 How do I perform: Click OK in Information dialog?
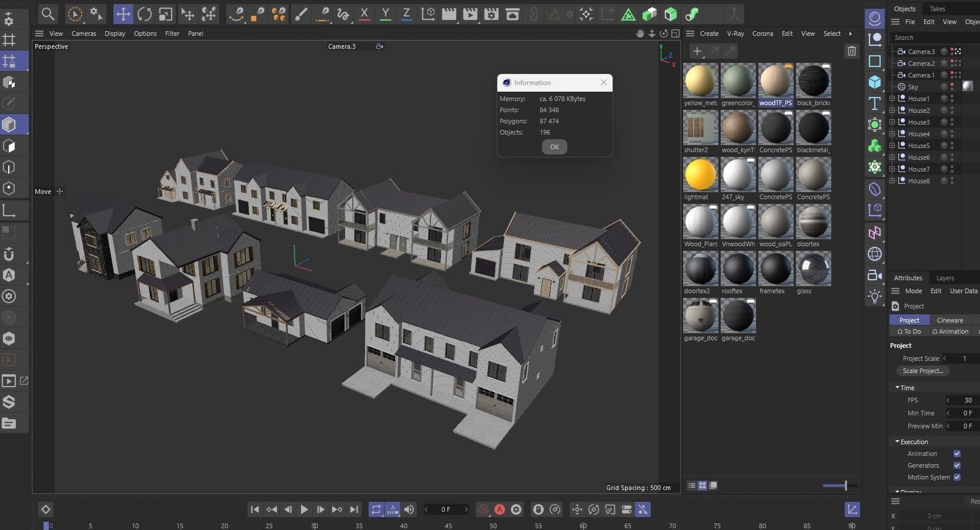[x=554, y=147]
